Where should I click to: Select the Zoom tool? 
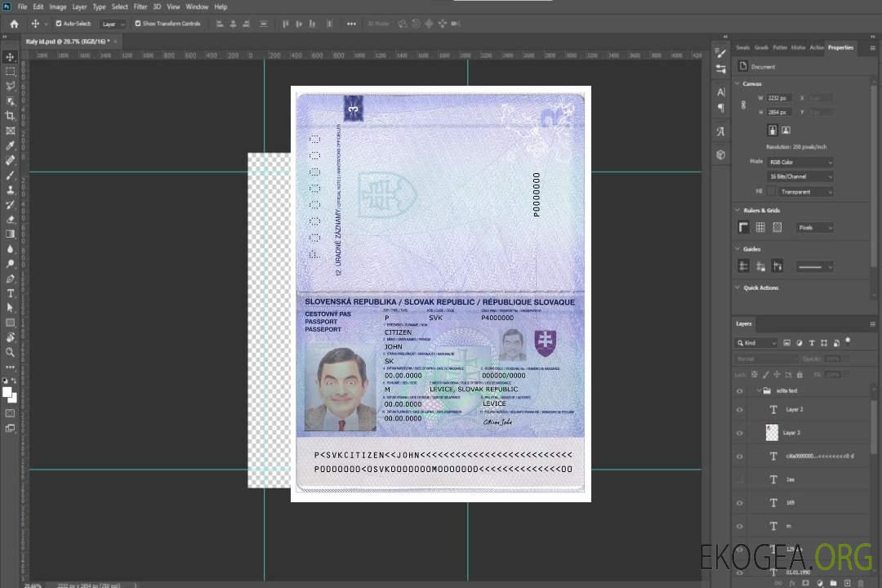(x=10, y=352)
